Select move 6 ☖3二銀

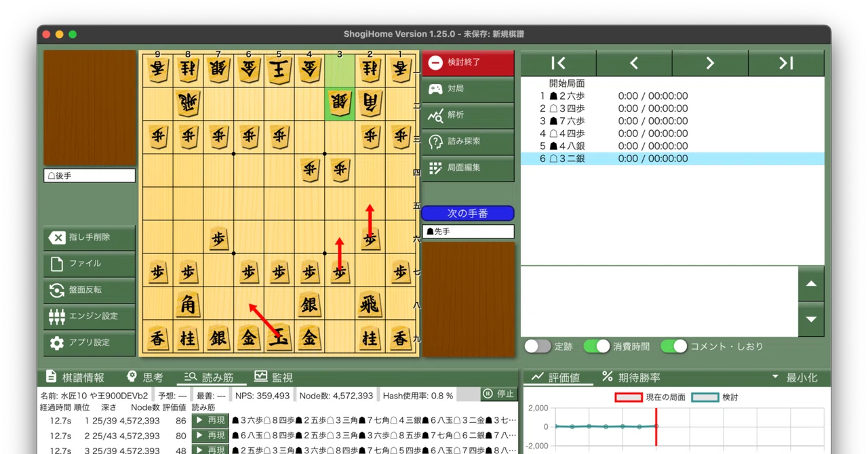click(x=673, y=159)
